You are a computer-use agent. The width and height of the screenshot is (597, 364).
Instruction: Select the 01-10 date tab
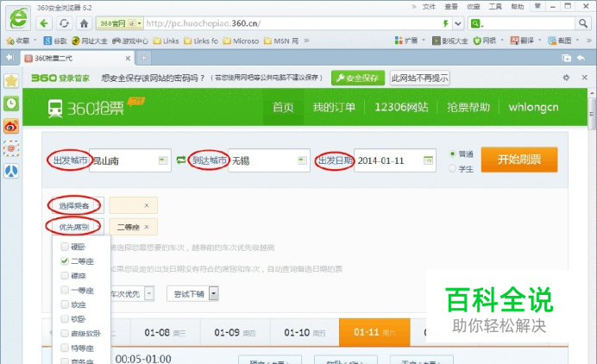305,332
